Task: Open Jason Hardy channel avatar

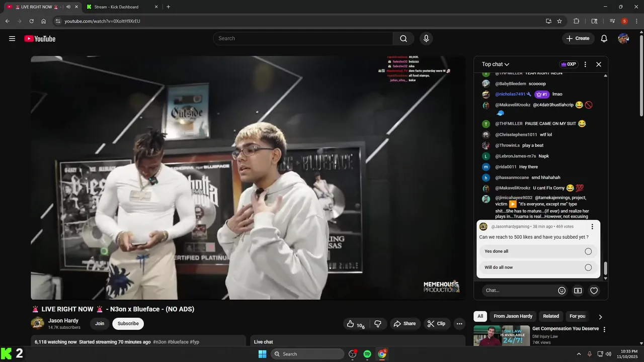Action: (37, 324)
